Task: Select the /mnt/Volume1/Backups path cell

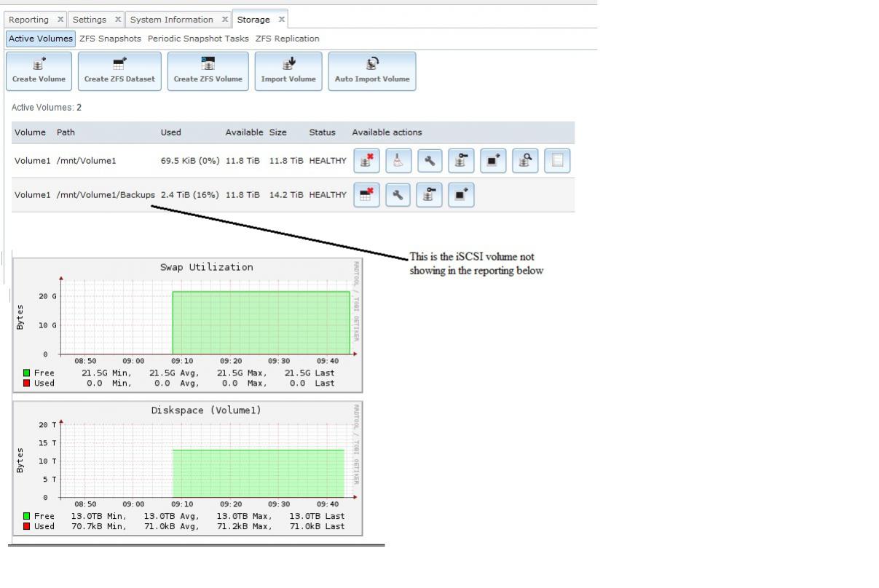Action: pyautogui.click(x=106, y=194)
